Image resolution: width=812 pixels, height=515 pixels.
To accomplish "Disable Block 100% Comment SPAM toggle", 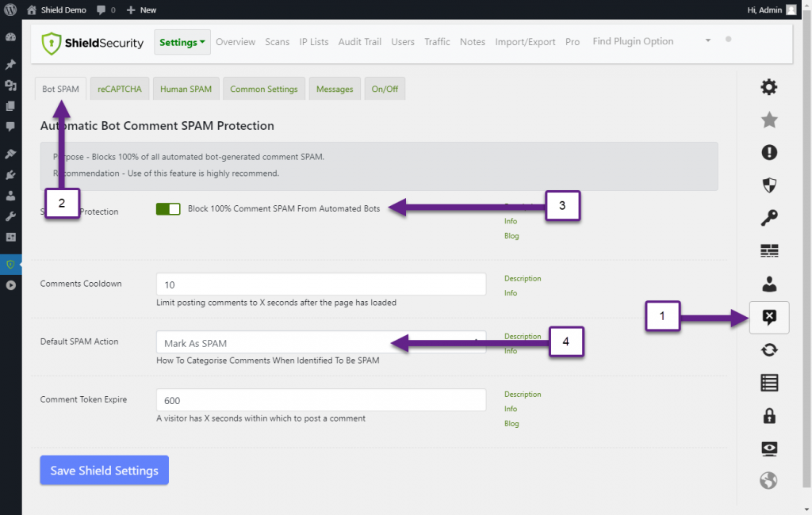I will tap(168, 208).
